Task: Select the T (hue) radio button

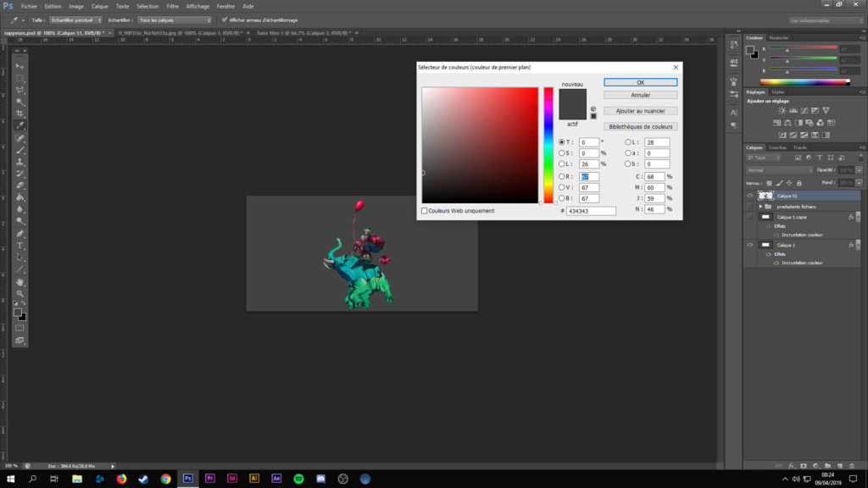Action: (x=562, y=142)
